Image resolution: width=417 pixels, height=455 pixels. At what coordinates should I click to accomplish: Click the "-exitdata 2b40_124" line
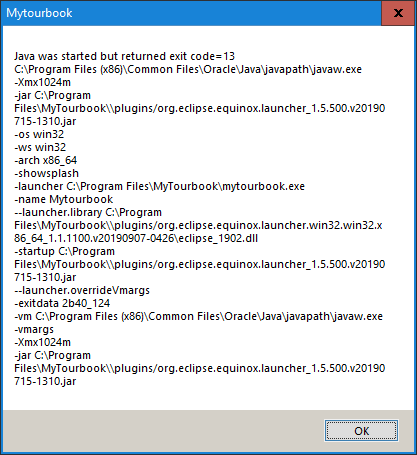pyautogui.click(x=62, y=303)
